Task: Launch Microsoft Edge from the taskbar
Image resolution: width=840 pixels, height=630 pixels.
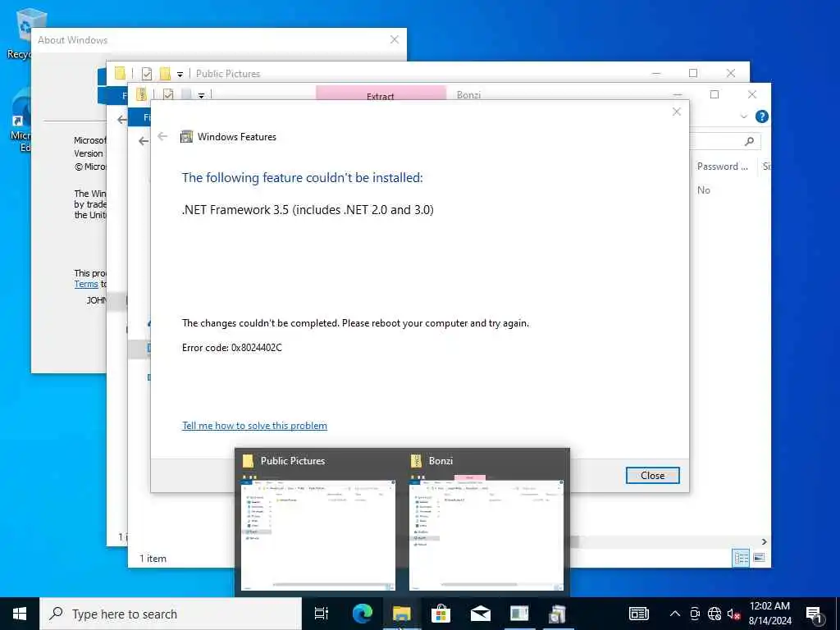Action: (362, 614)
